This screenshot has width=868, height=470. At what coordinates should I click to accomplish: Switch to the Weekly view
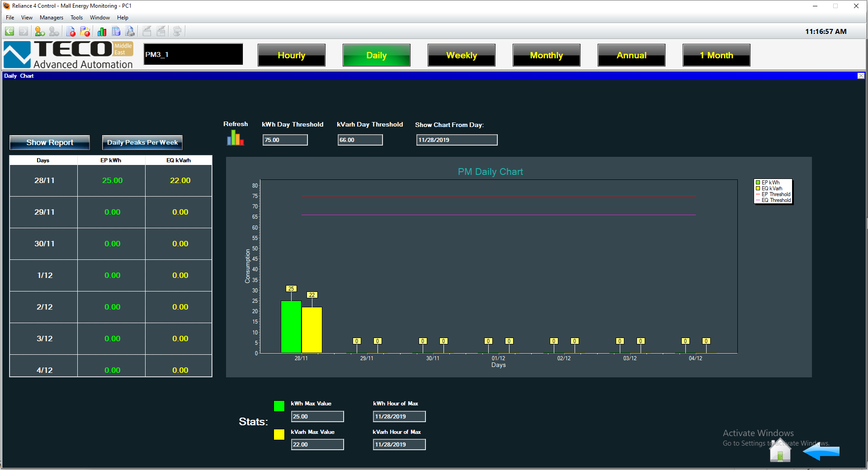pyautogui.click(x=461, y=55)
